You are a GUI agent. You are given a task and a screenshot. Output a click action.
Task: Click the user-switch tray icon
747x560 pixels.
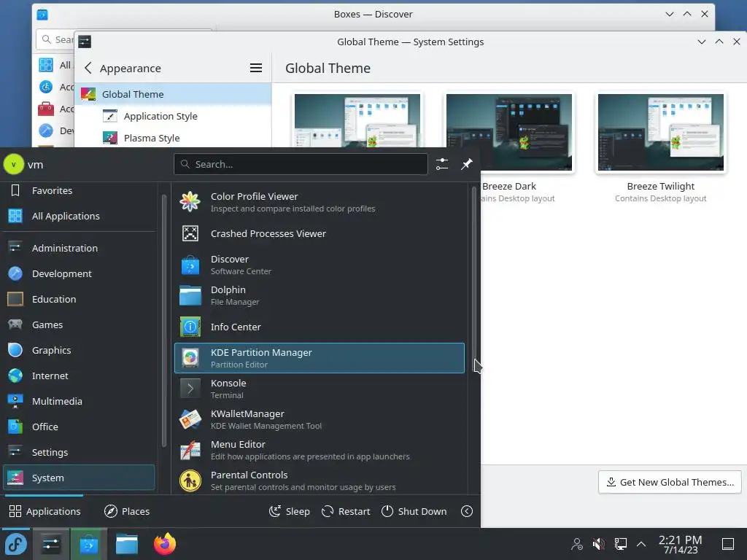[577, 543]
